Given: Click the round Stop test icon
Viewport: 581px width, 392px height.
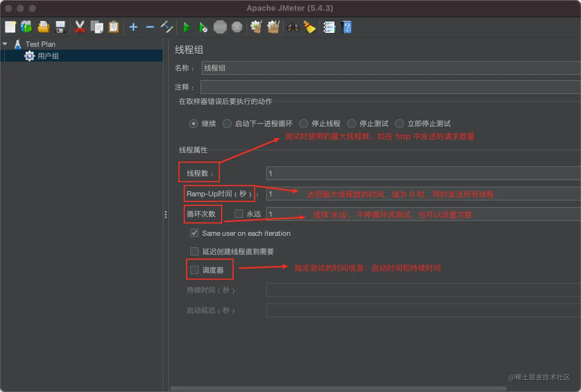Looking at the screenshot, I should 220,27.
